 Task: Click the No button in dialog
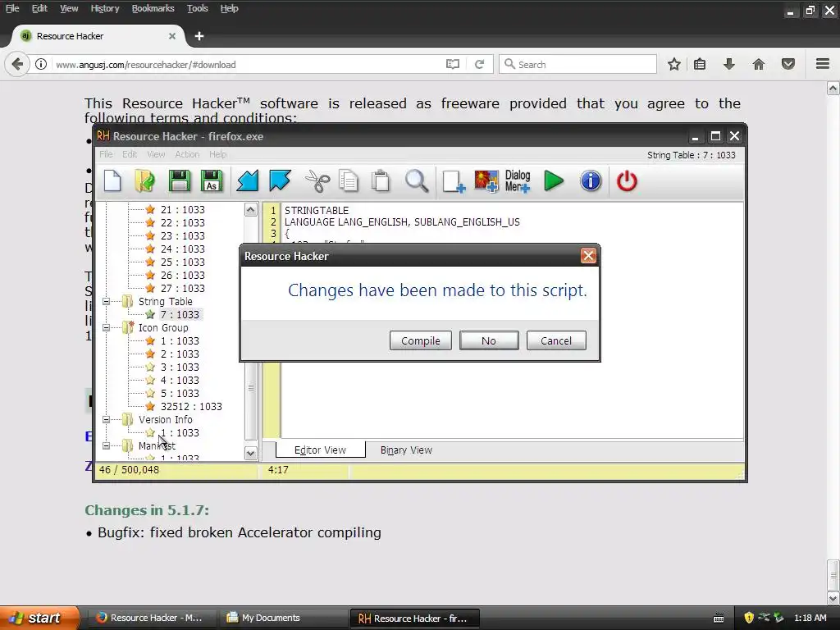489,340
